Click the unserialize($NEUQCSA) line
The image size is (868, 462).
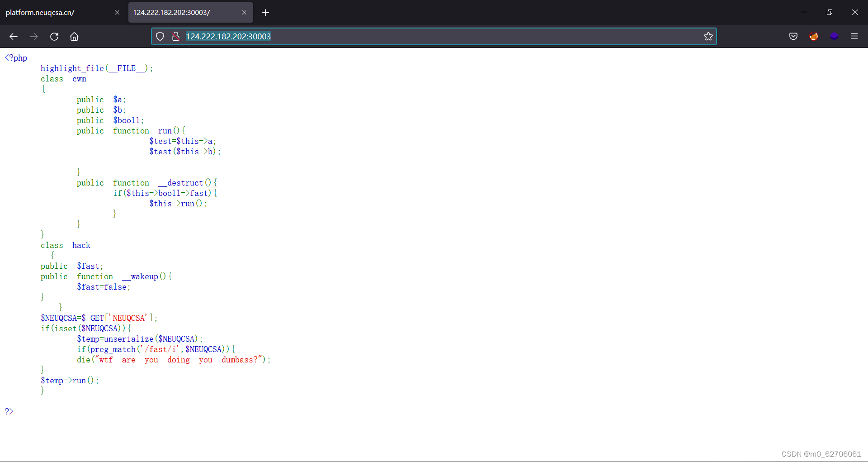(140, 339)
